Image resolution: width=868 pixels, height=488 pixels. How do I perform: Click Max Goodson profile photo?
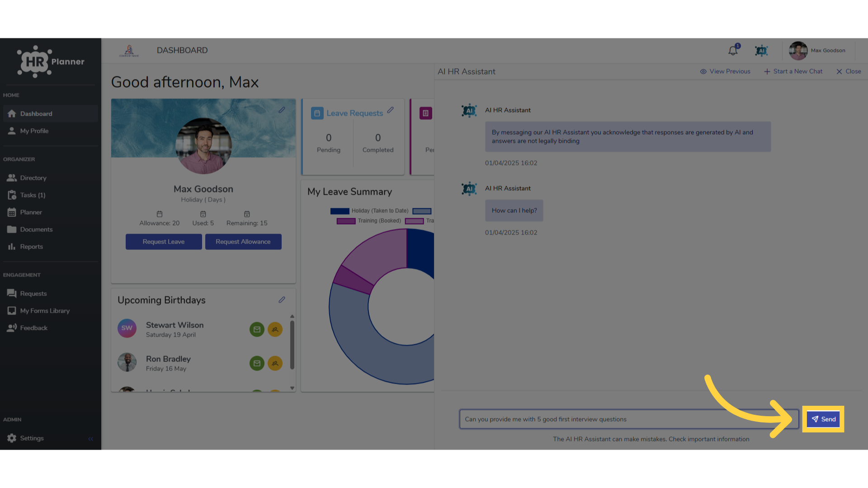click(x=203, y=145)
